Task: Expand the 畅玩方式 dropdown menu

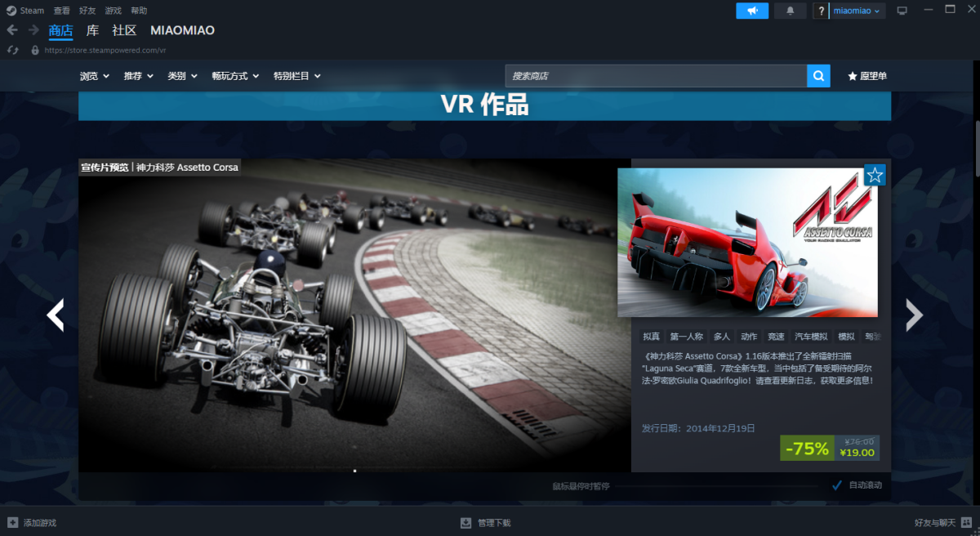Action: point(235,76)
